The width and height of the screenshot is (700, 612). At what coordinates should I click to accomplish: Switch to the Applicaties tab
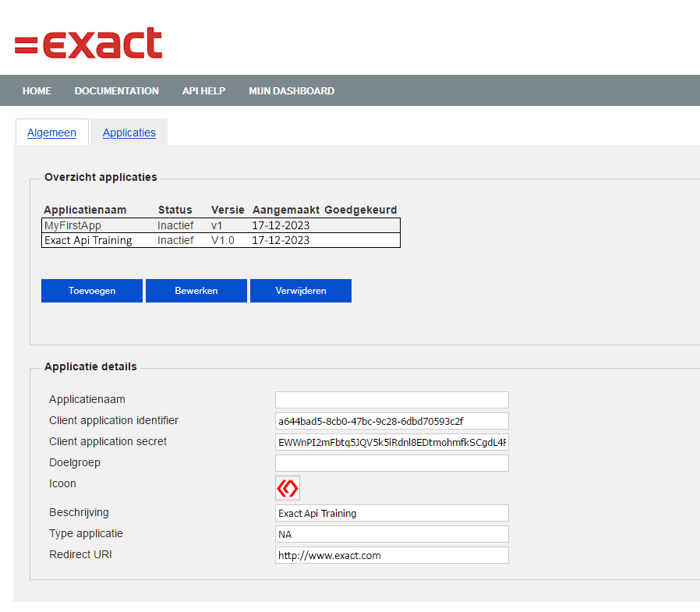pos(129,133)
